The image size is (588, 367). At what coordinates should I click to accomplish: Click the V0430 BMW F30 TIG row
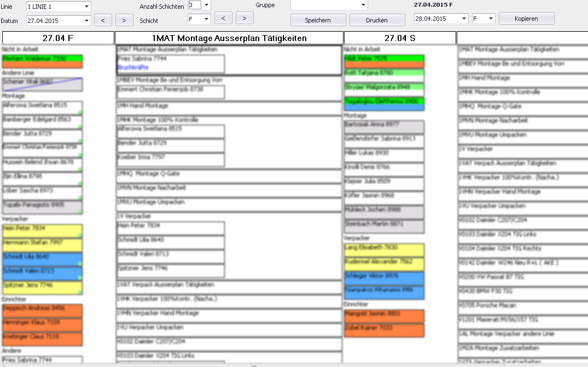click(523, 294)
